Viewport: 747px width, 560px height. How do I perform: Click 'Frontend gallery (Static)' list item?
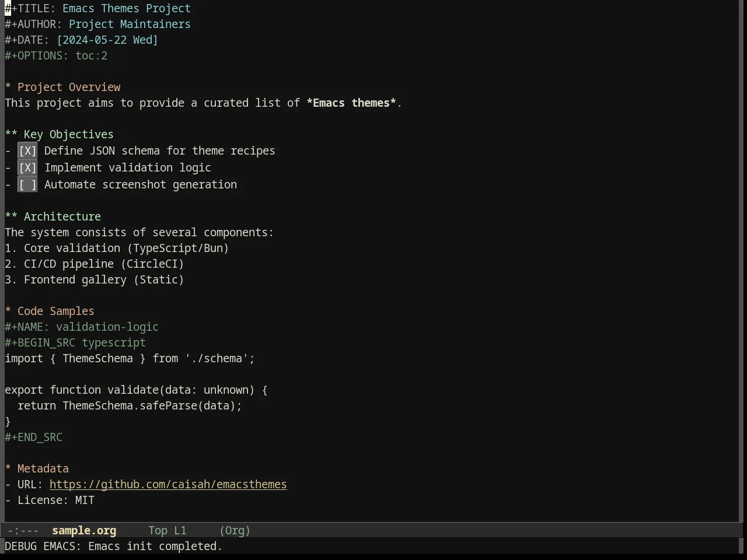(95, 280)
